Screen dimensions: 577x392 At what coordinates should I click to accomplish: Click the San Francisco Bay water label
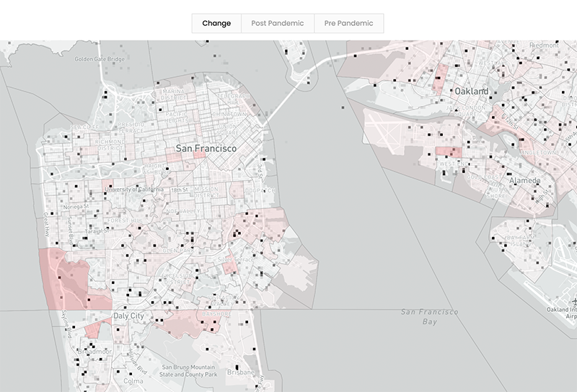(x=430, y=317)
